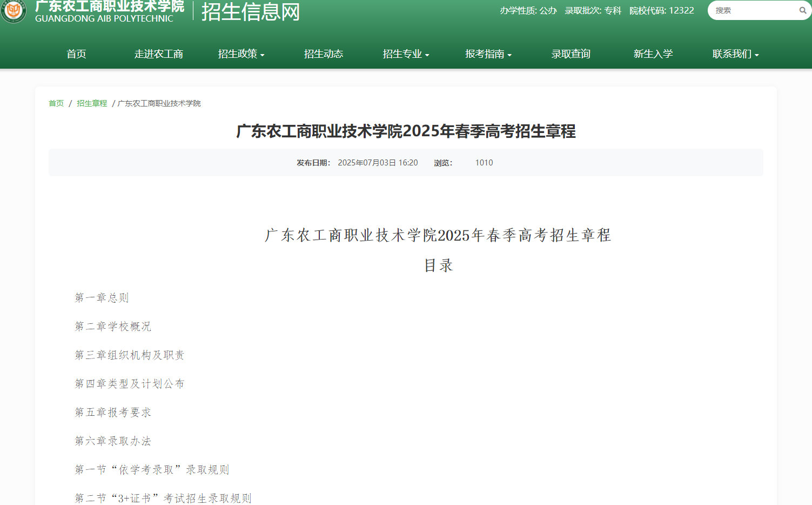Click the search magnifier icon
The image size is (812, 505).
(x=802, y=10)
